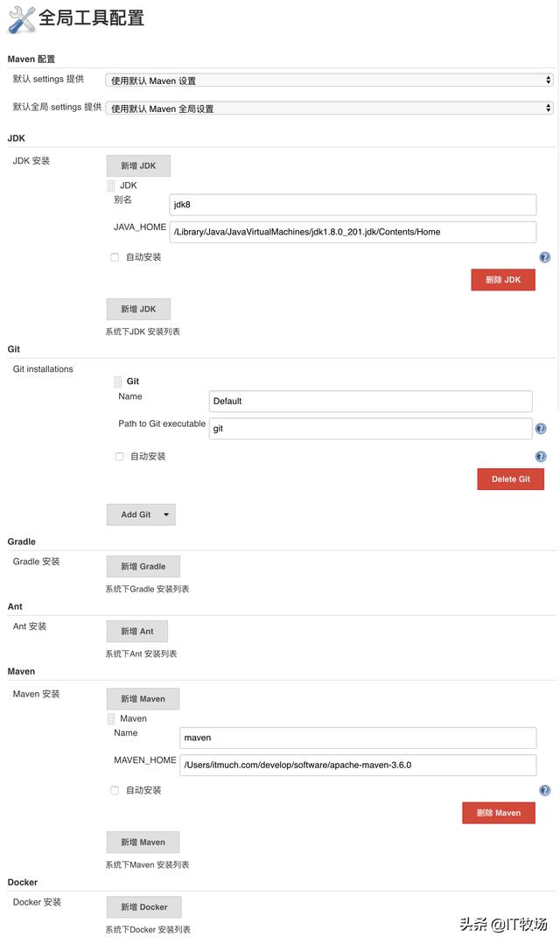Click the drag handle next to JDK
This screenshot has width=560, height=944.
(x=111, y=185)
